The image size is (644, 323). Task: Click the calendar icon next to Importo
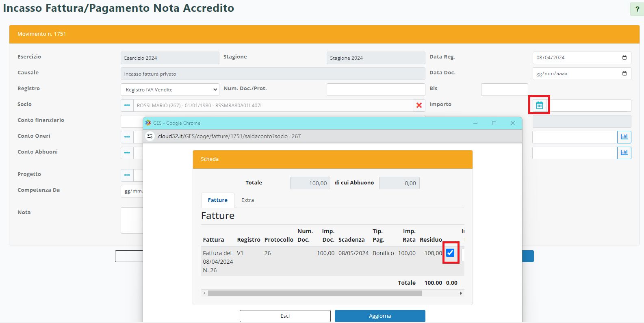pyautogui.click(x=539, y=105)
